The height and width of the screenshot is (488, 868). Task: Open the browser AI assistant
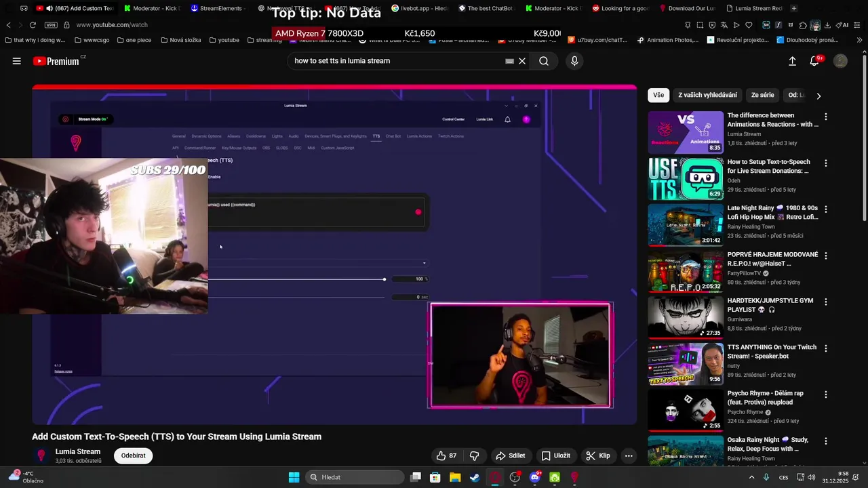coord(843,25)
